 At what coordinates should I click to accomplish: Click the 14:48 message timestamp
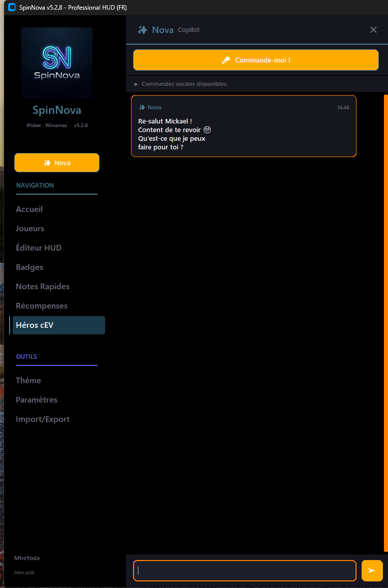(343, 107)
